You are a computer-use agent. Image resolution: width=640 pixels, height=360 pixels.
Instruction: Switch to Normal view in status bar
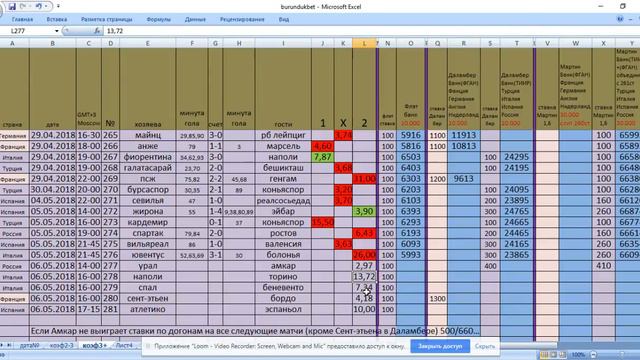(x=544, y=355)
